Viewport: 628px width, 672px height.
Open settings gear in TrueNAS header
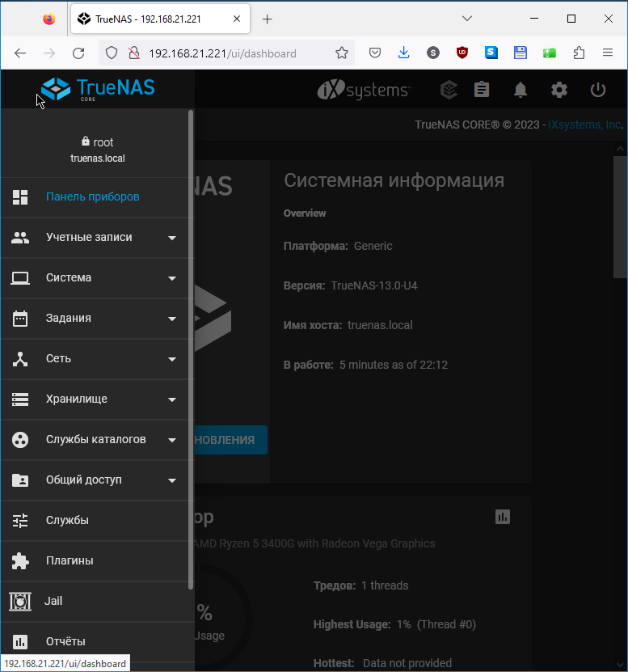tap(559, 90)
